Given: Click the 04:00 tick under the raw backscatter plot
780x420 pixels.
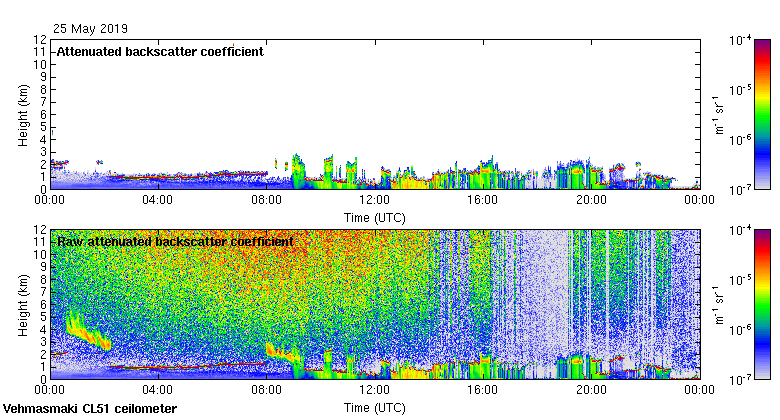Looking at the screenshot, I should (158, 390).
